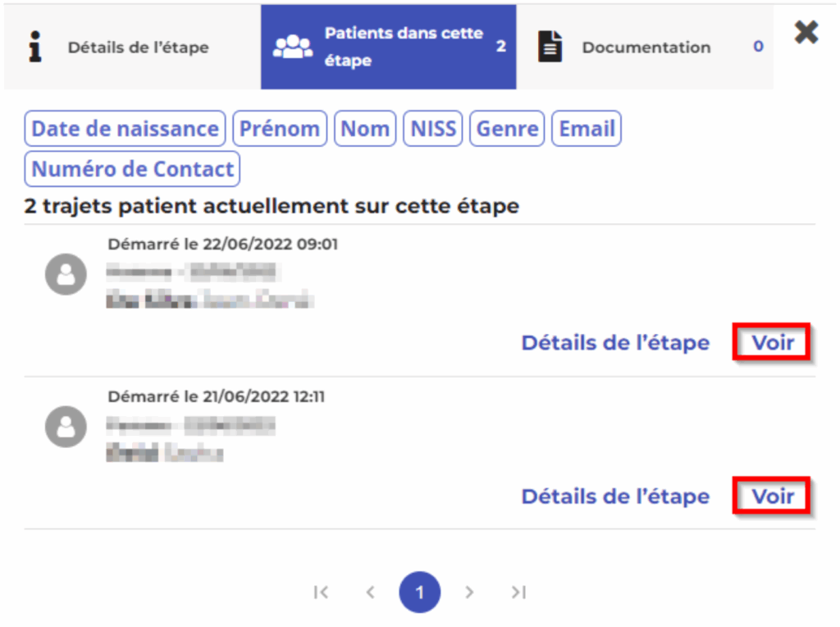The image size is (840, 627).
Task: Toggle the Date de naissance filter chip
Action: (125, 129)
